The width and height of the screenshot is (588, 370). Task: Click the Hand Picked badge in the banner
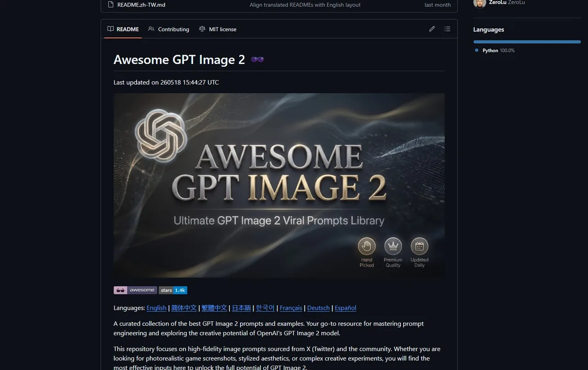coord(367,252)
